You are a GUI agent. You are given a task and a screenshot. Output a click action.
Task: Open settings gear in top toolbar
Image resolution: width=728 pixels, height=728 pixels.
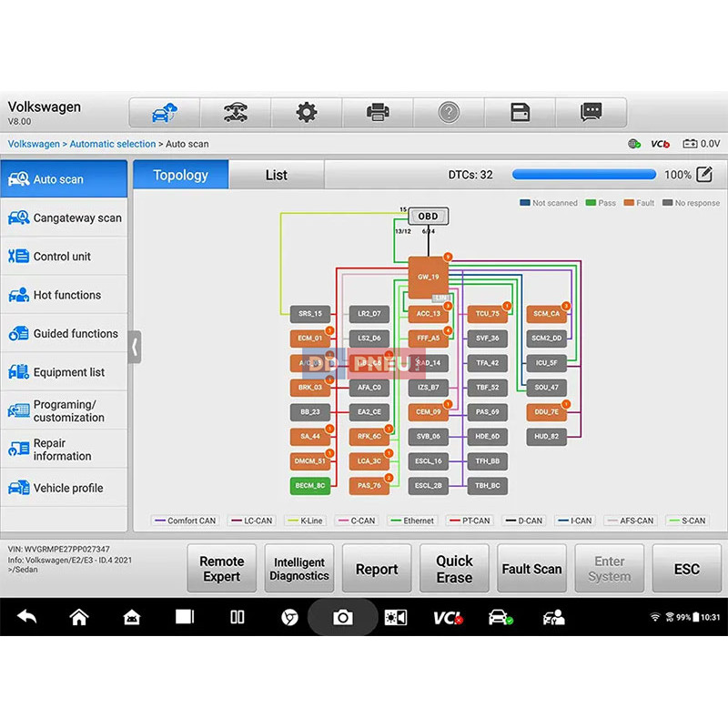[x=307, y=113]
